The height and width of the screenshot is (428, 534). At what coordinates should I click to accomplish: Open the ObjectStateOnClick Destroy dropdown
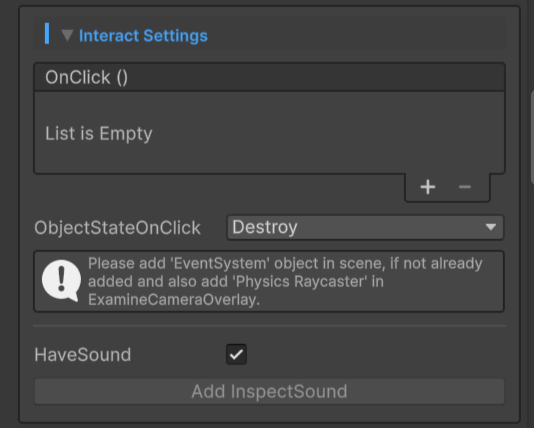(365, 227)
